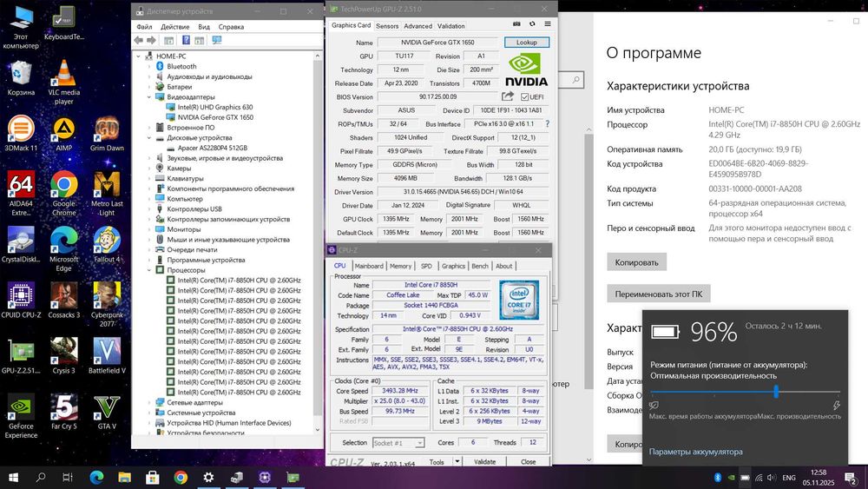Viewport: 868px width, 489px height.
Task: Click Close button in CPU-Z
Action: click(528, 461)
